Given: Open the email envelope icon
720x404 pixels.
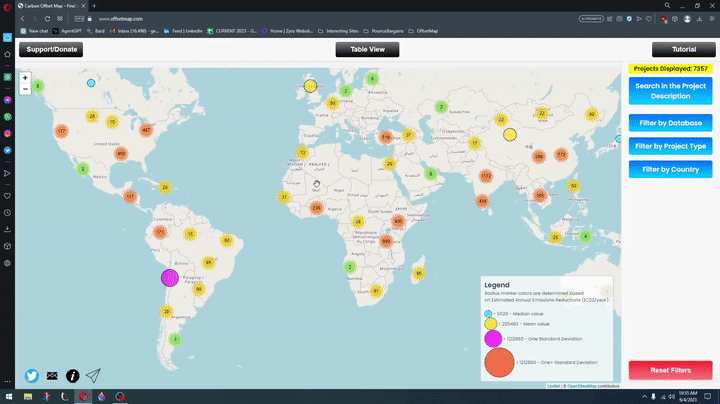Looking at the screenshot, I should point(52,376).
